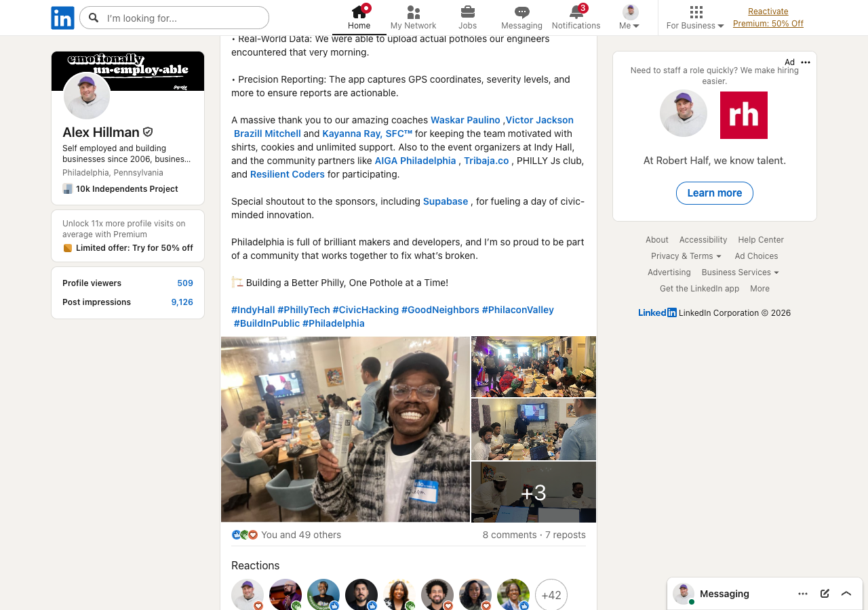
Task: Open My Network icon
Action: point(413,12)
